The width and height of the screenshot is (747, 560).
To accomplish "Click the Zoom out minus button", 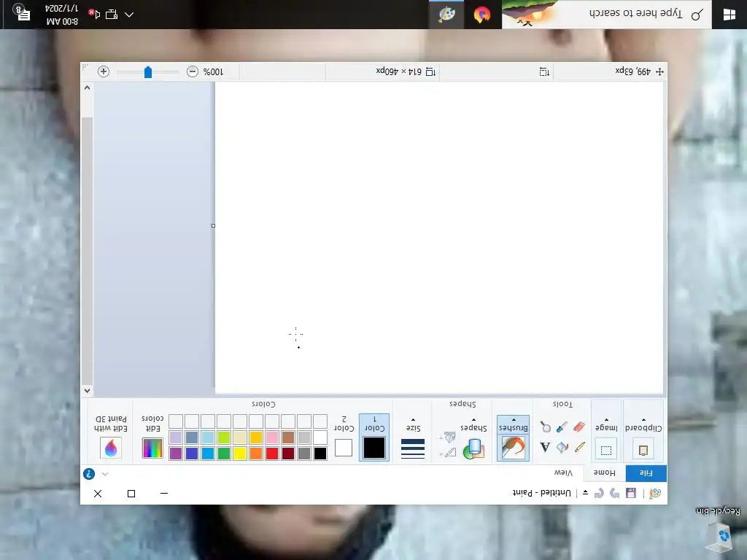I will [193, 71].
